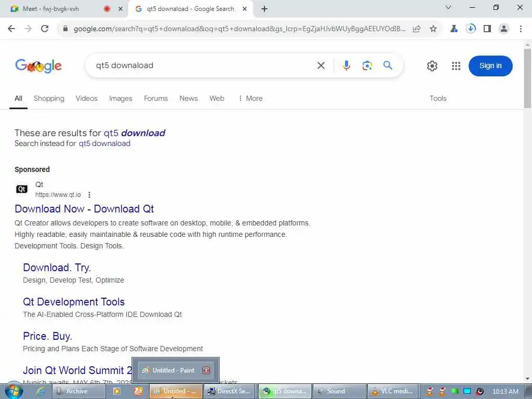The height and width of the screenshot is (399, 532).
Task: Open the 'Download. Try.' sitelink
Action: click(x=57, y=268)
